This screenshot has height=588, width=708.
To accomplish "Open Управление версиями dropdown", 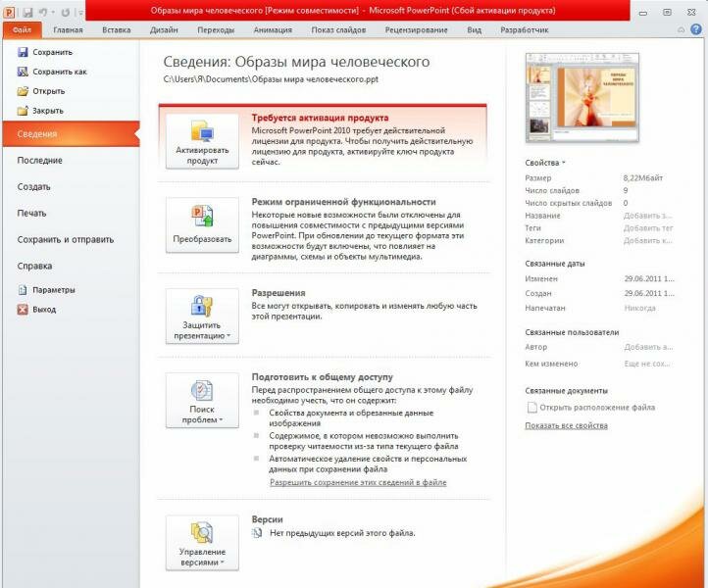I will click(x=202, y=543).
